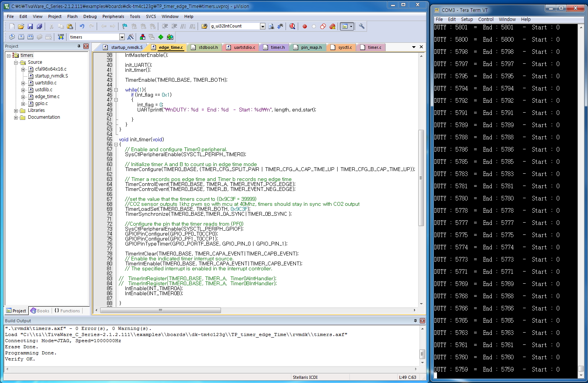Switch to the Books tab in Project pane
This screenshot has height=383, width=588.
click(40, 311)
